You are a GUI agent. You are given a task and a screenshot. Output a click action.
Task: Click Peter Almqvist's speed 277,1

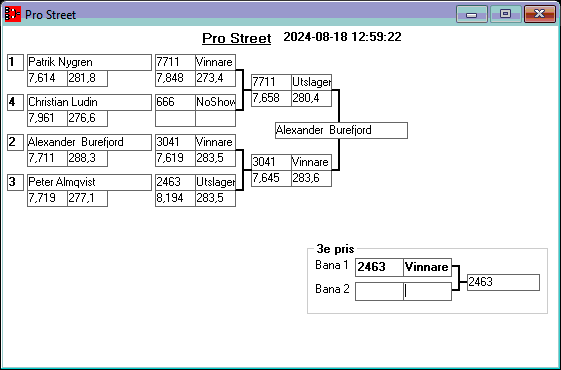[87, 199]
